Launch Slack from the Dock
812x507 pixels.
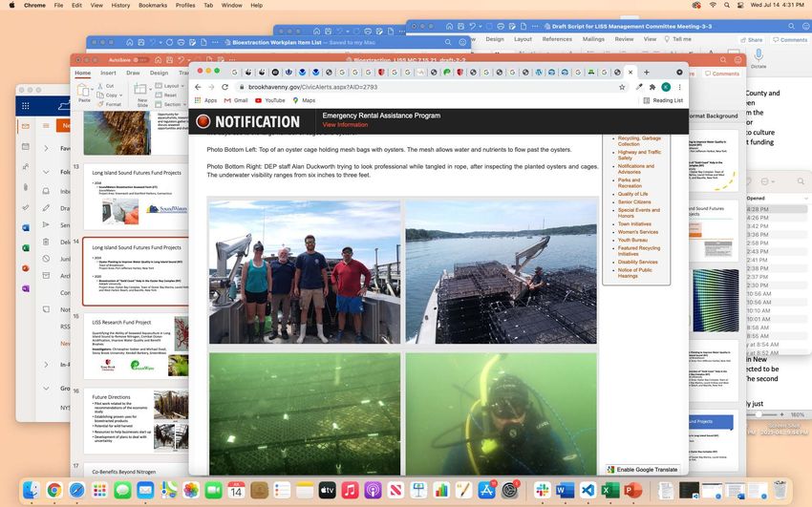tap(543, 490)
